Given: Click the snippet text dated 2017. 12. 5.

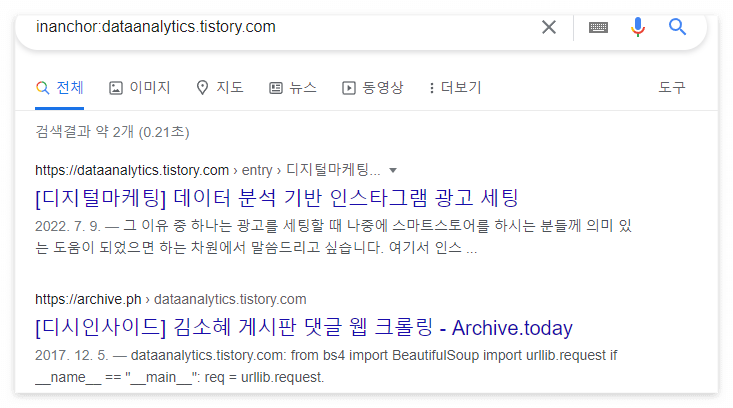Looking at the screenshot, I should point(326,366).
